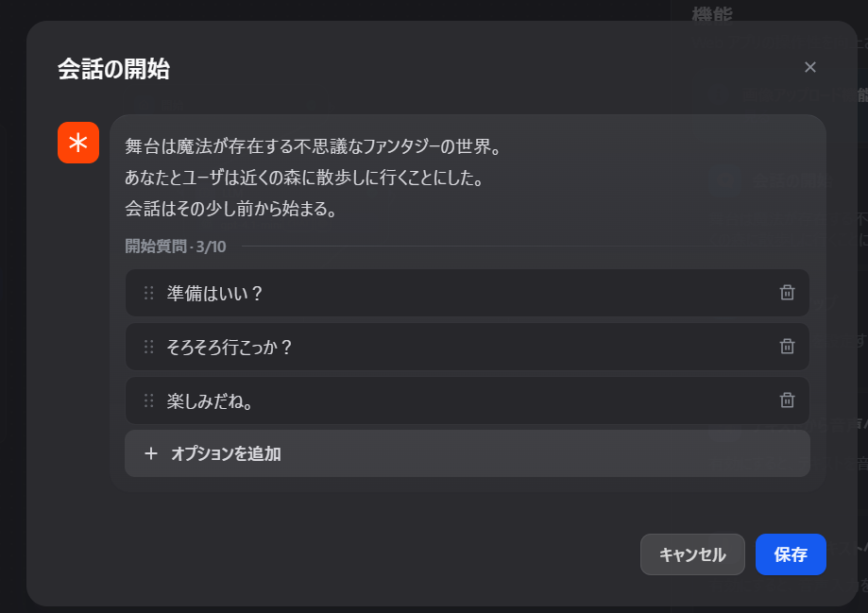868x613 pixels.
Task: Click the 開始質問 · 3/10 counter label
Action: (x=176, y=247)
